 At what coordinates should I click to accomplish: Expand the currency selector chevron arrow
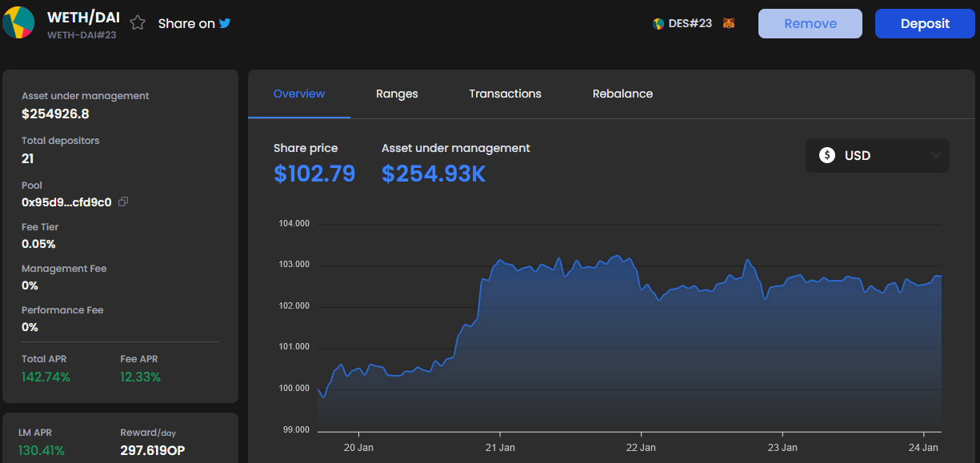point(935,155)
